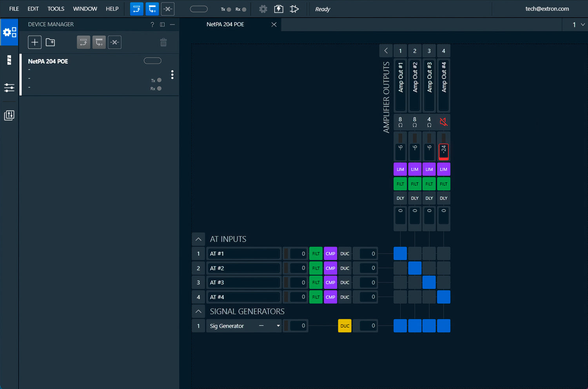
Task: Toggle Sig Generator to Amp Out #1 route
Action: tap(400, 326)
